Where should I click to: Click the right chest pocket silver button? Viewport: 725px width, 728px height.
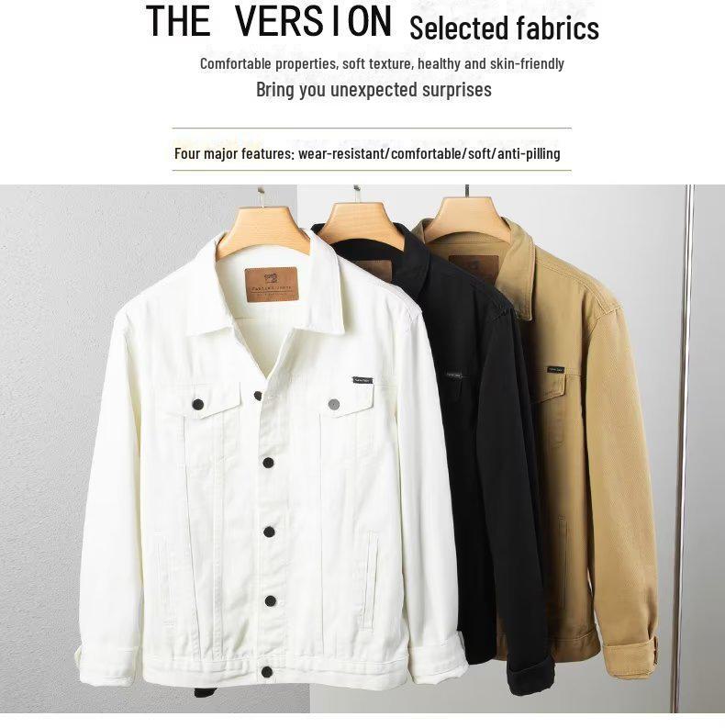334,404
